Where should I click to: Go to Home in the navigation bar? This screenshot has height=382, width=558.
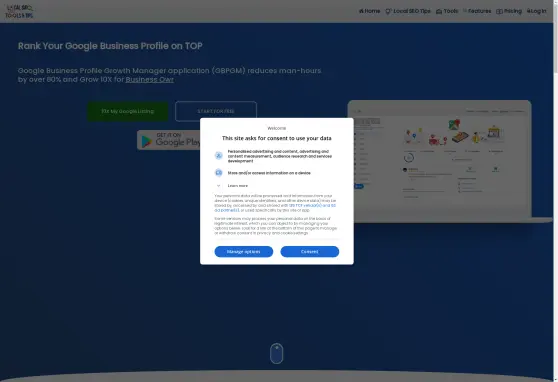(369, 11)
